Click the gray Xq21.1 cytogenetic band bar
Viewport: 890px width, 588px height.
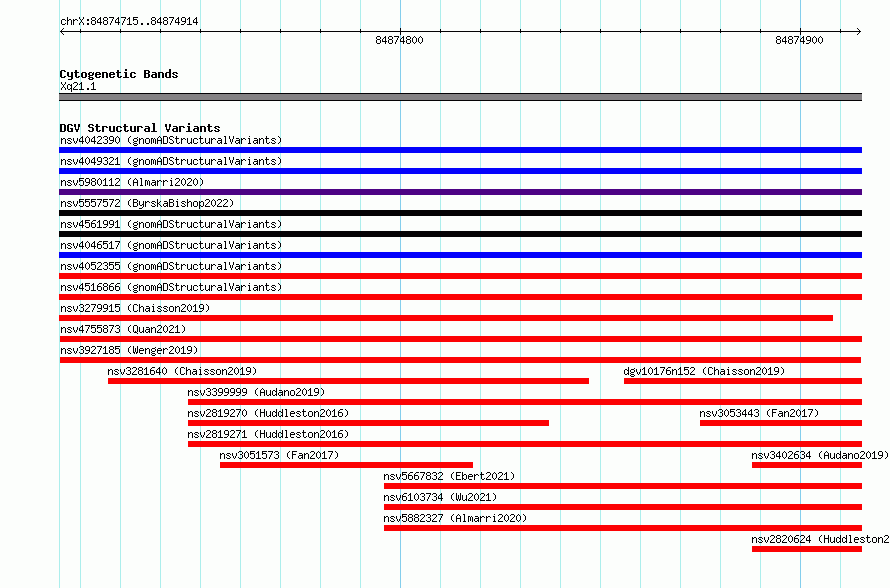(460, 97)
